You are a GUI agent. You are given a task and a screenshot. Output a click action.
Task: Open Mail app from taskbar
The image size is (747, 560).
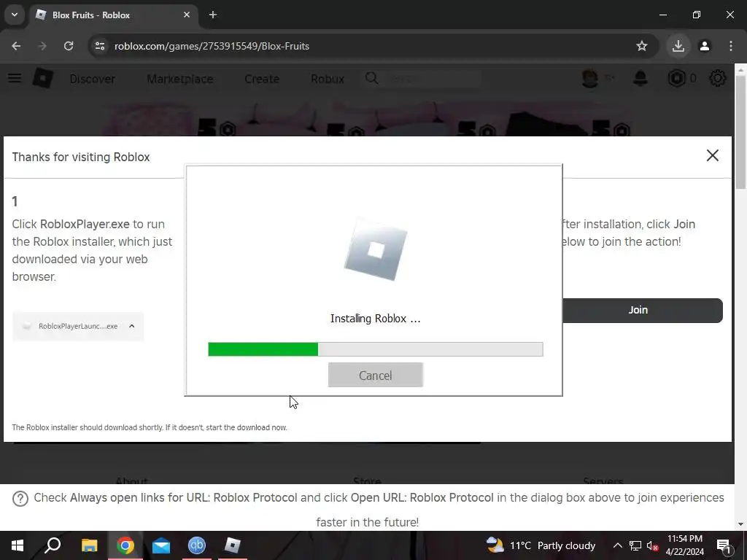161,545
